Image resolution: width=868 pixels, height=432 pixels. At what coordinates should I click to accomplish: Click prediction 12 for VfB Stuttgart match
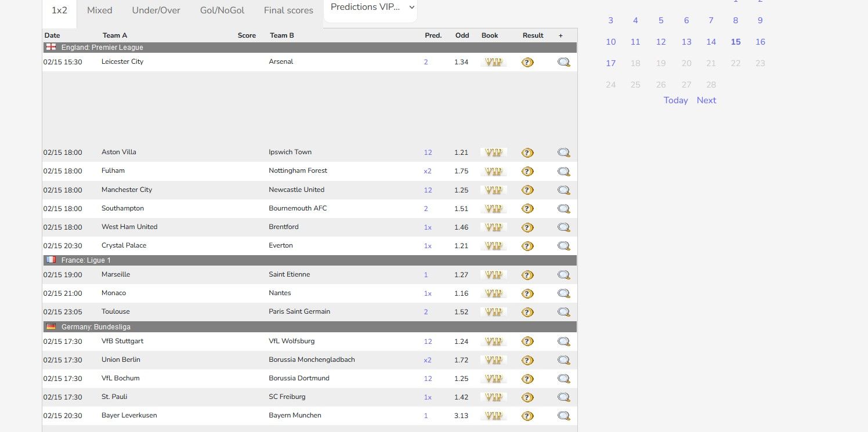coord(428,342)
